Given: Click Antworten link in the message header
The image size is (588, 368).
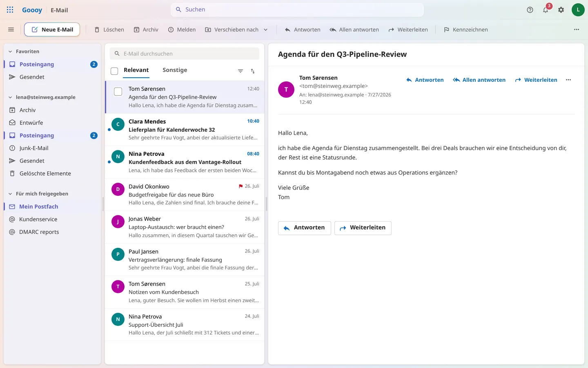Looking at the screenshot, I should (x=425, y=80).
